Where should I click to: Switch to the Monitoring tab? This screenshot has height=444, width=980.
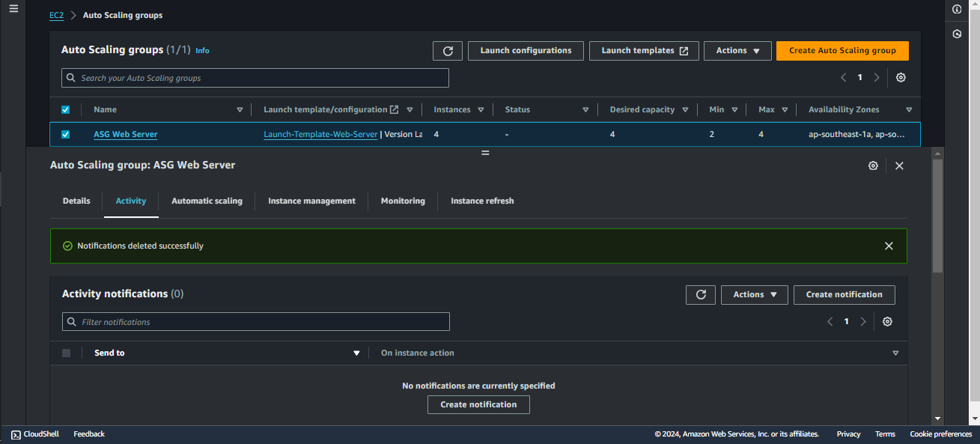403,201
